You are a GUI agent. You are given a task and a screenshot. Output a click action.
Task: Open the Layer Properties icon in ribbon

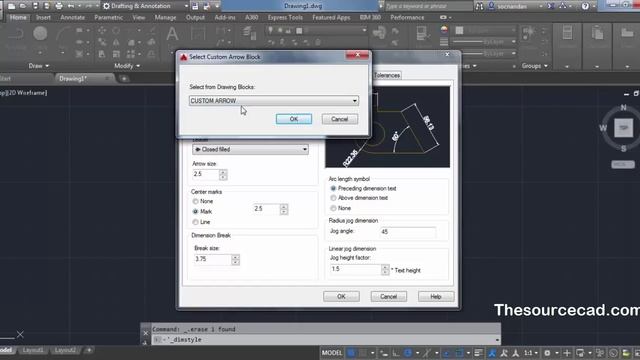[x=249, y=33]
